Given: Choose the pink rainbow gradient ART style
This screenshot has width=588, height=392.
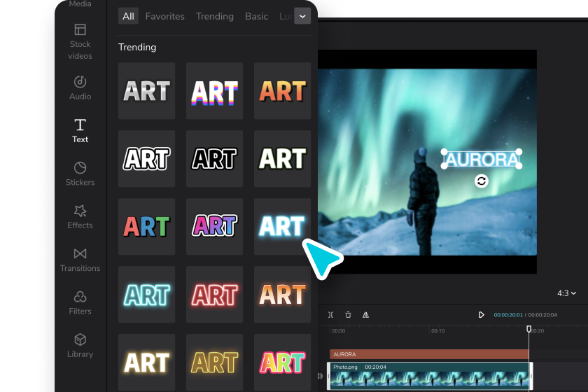Looking at the screenshot, I should click(x=282, y=363).
